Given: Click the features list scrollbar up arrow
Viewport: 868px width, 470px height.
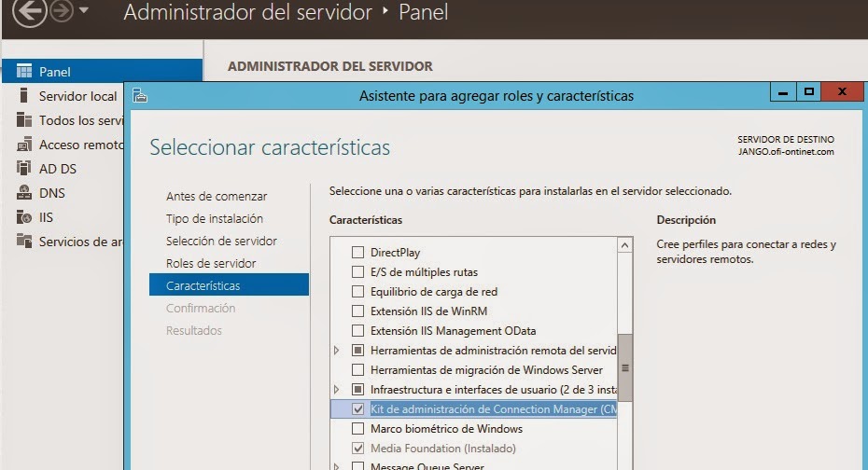Looking at the screenshot, I should click(625, 246).
